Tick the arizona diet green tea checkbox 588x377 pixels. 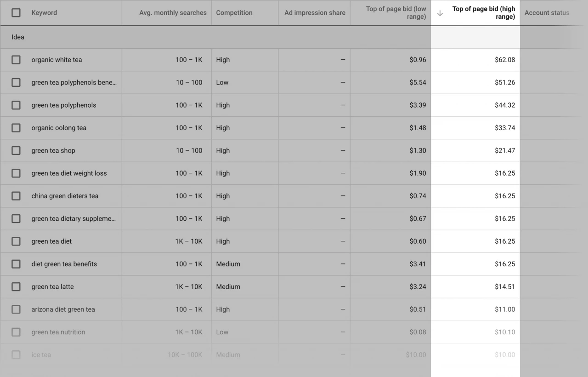pyautogui.click(x=16, y=309)
